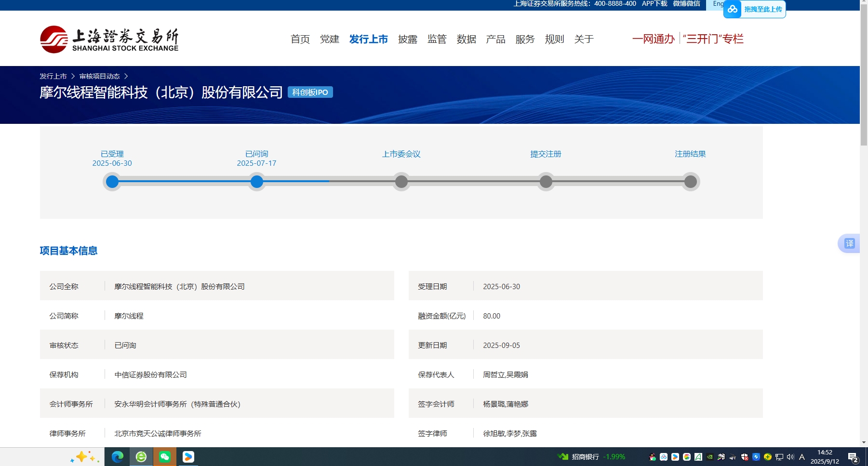Click the 已受理 progress marker
The height and width of the screenshot is (466, 868).
click(112, 182)
